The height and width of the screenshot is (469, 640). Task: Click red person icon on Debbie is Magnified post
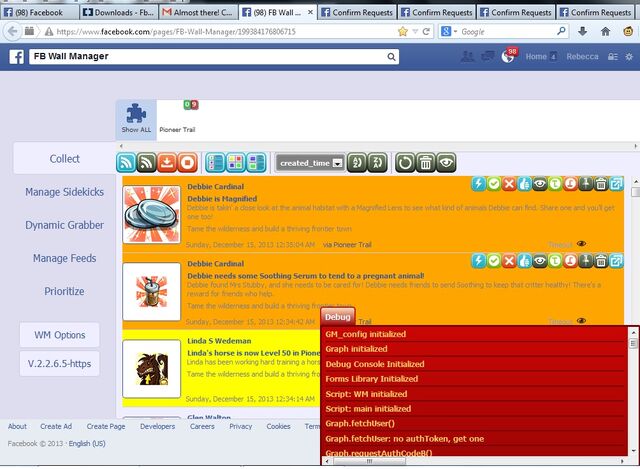[x=570, y=184]
